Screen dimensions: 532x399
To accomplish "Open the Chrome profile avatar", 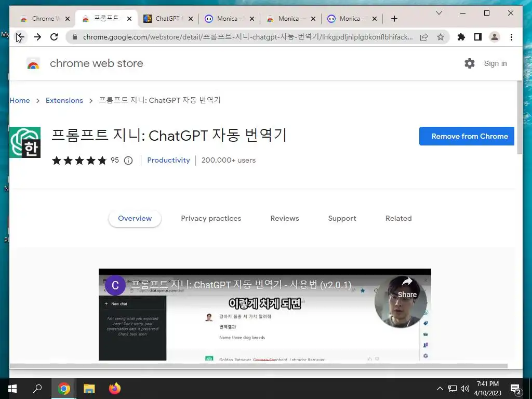I will (x=495, y=37).
